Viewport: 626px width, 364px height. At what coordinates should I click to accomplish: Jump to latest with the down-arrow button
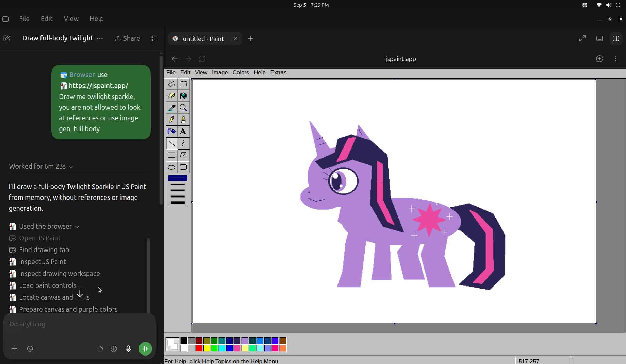80,294
